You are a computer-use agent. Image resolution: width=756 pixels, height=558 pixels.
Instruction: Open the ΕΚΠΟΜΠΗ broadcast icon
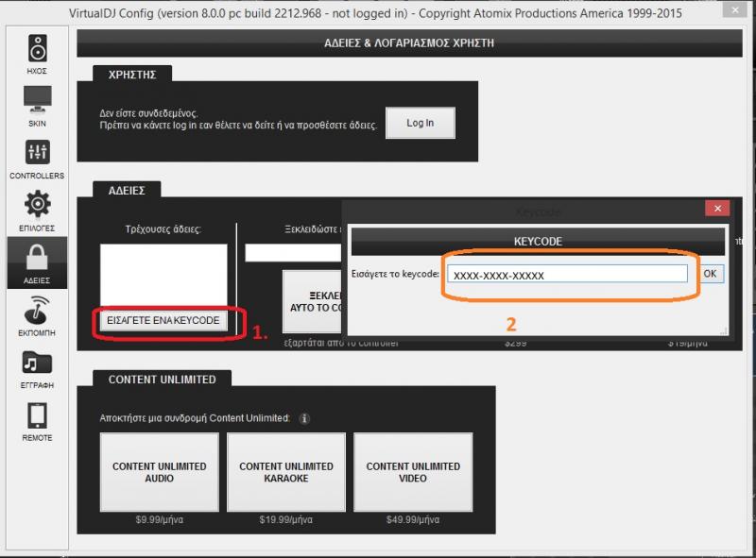37,310
